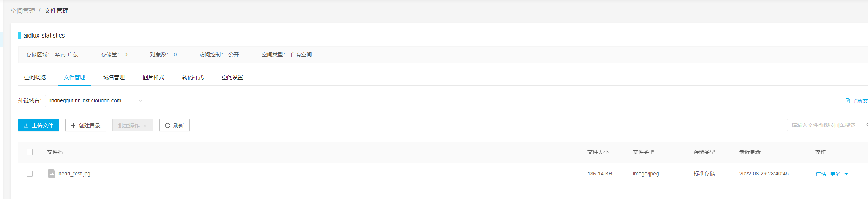Click the upload icon on 上传文件 button
This screenshot has width=868, height=199.
click(26, 125)
